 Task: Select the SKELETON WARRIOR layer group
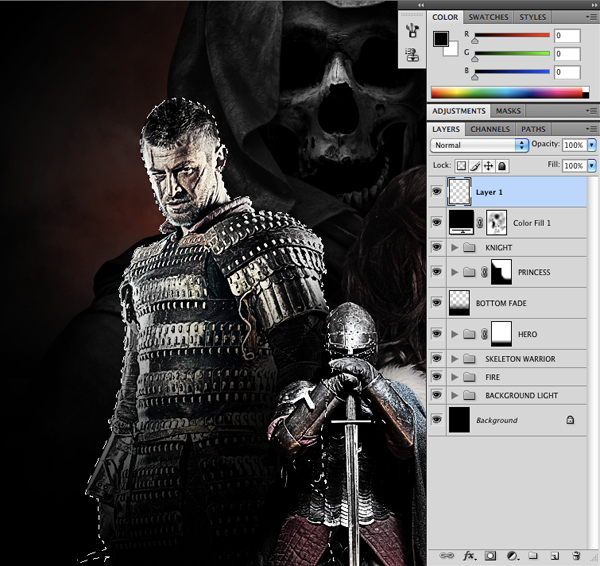(520, 358)
